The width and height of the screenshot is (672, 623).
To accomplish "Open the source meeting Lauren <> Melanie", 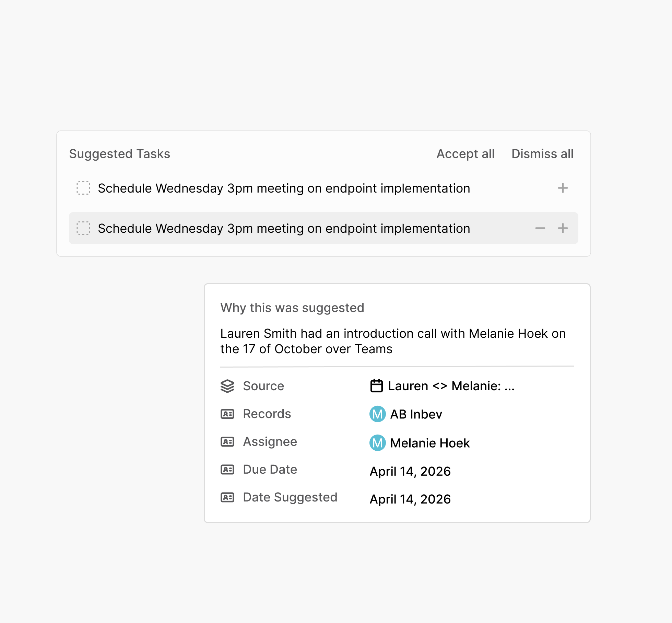I will click(450, 386).
